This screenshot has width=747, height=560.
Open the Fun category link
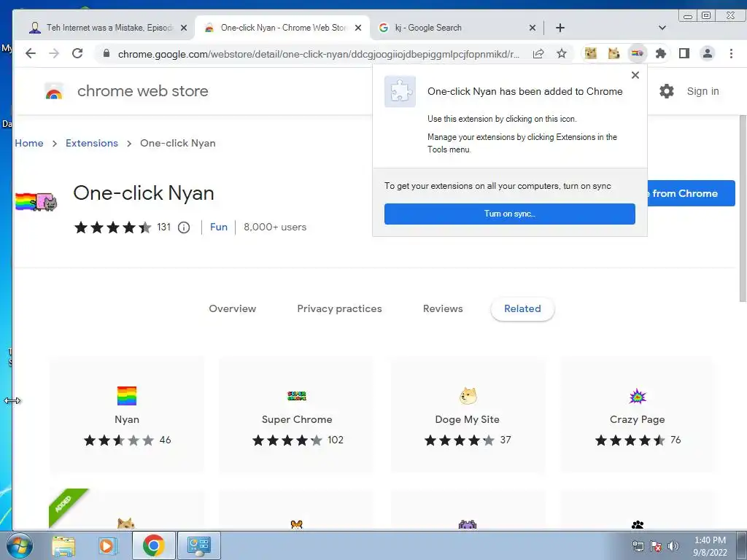point(219,227)
